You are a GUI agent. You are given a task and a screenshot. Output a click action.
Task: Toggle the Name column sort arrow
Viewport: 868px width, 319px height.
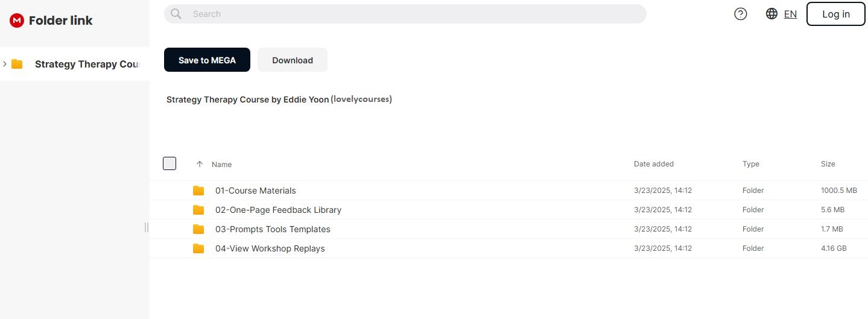[200, 164]
